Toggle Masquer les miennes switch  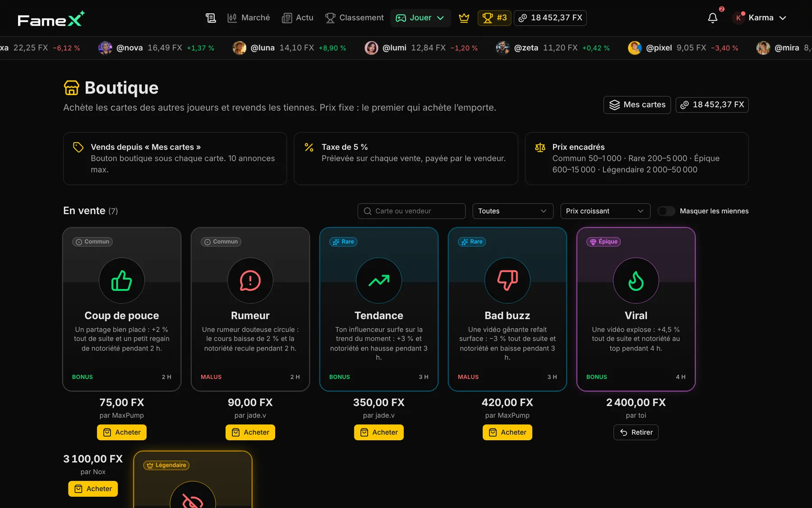click(666, 211)
